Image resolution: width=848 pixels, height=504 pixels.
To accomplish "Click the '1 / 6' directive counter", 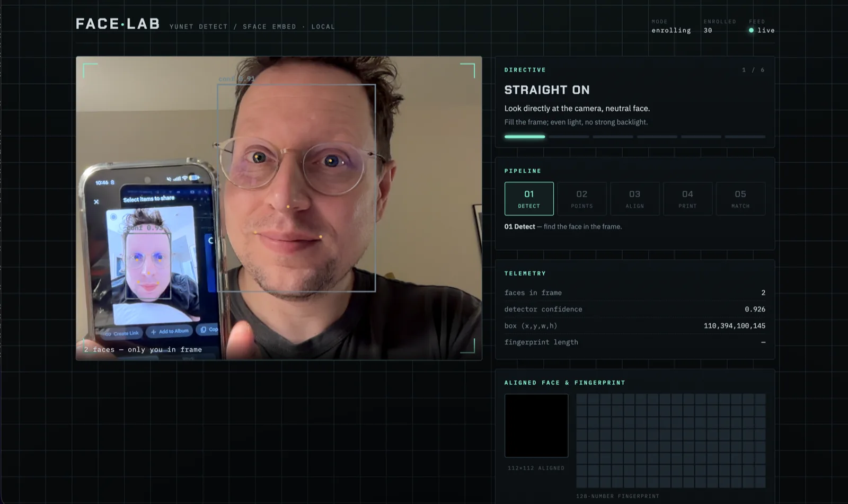I will 753,70.
